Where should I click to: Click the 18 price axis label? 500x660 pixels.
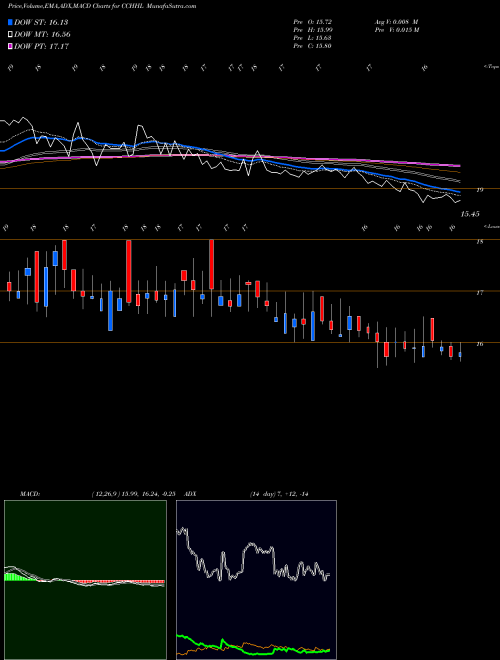(480, 242)
